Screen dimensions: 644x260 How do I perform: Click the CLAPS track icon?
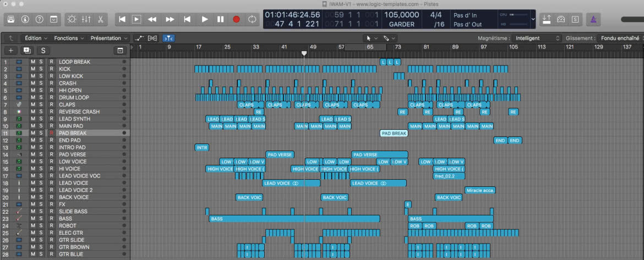tap(19, 104)
